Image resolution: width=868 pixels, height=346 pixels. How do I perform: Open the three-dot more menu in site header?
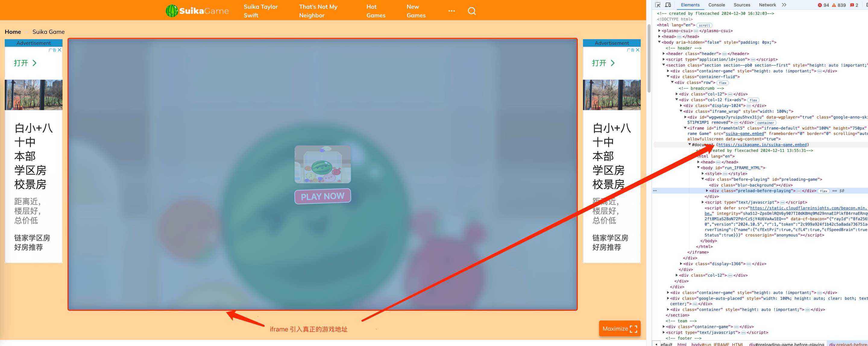[451, 11]
